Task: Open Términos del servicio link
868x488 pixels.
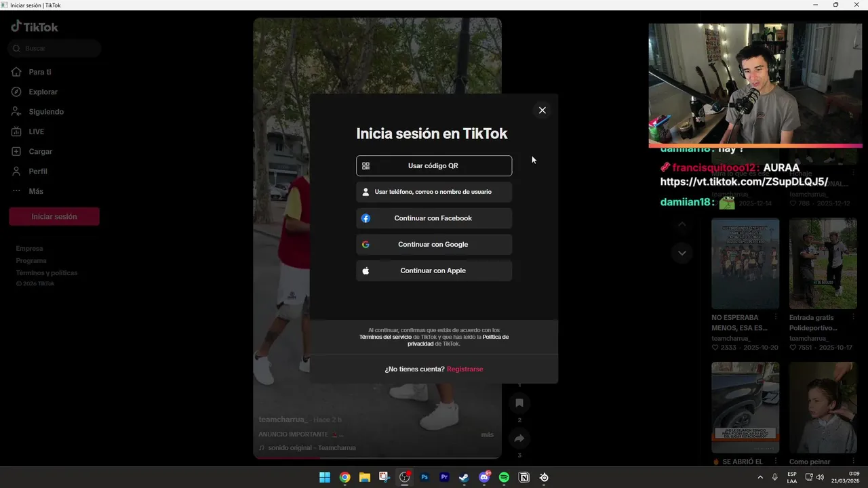Action: coord(385,337)
